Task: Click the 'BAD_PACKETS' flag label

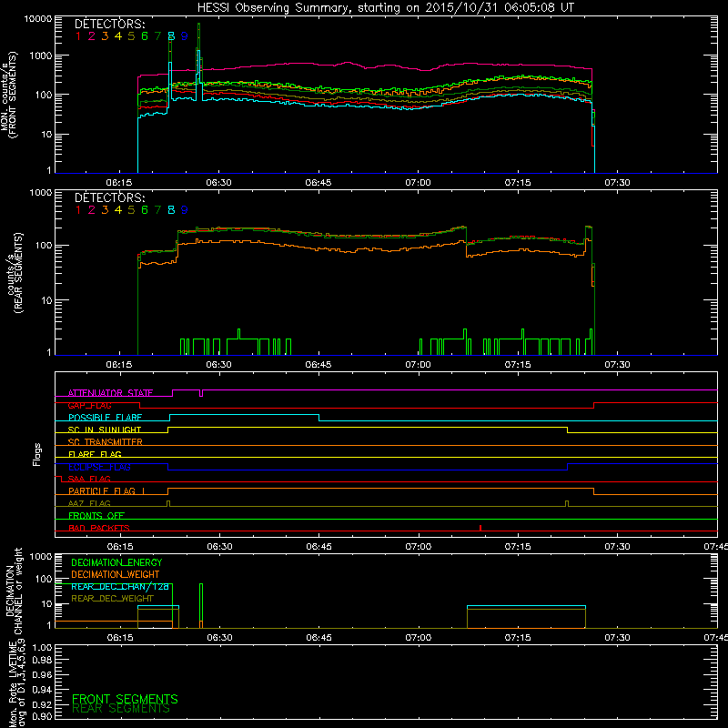Action: click(99, 528)
